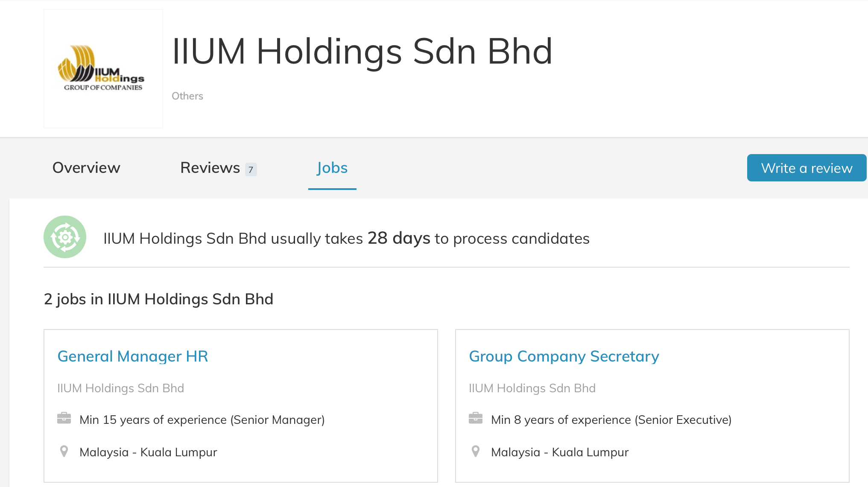The image size is (868, 487).
Task: Click the Min 15 years of experience text
Action: tap(202, 420)
